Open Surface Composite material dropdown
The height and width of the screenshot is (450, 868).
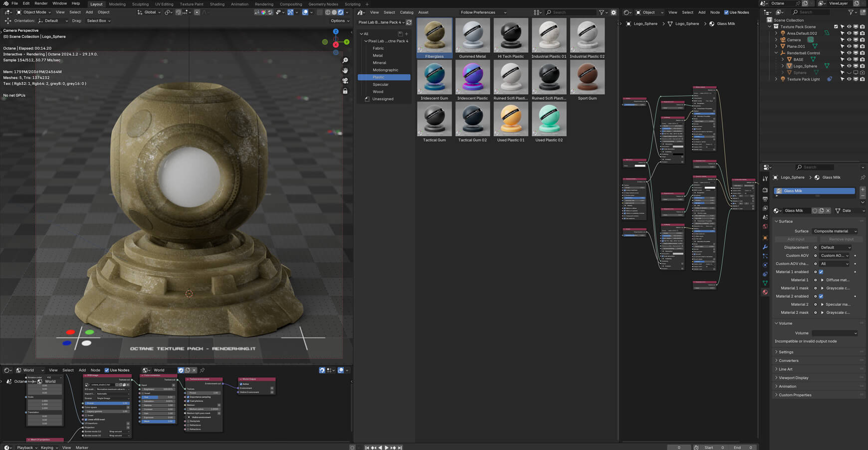point(834,231)
